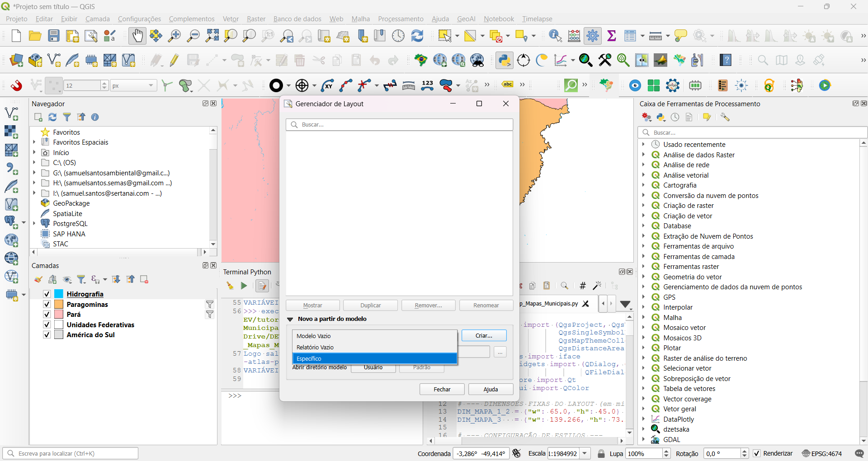This screenshot has height=461, width=868.
Task: Expand the PostgreSQL browser node
Action: click(34, 224)
